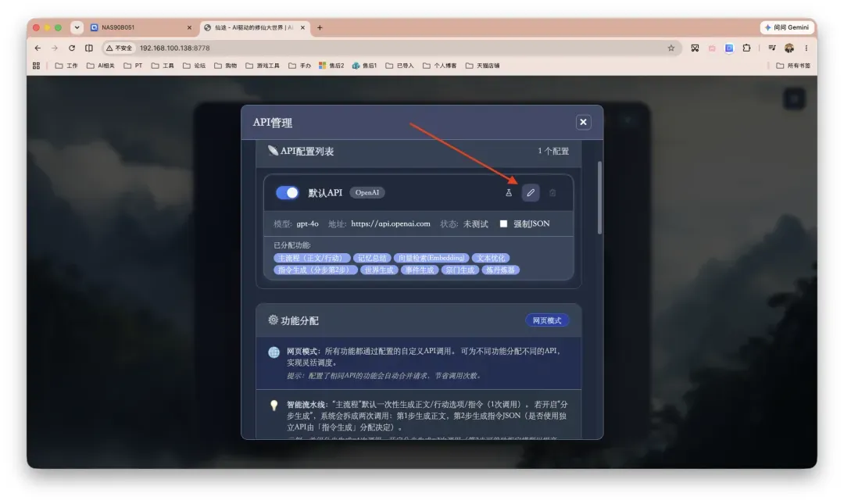The width and height of the screenshot is (844, 504).
Task: Click the https://api.openai.com address text
Action: pos(390,223)
